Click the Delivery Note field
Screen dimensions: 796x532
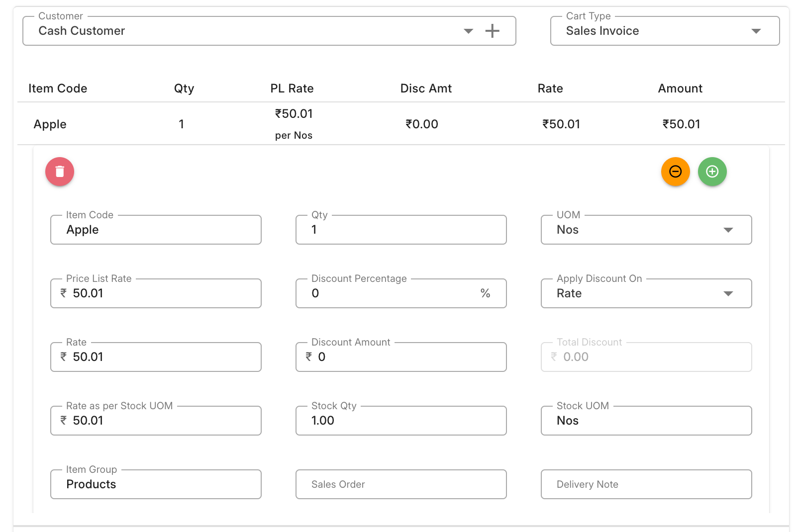[x=646, y=484]
